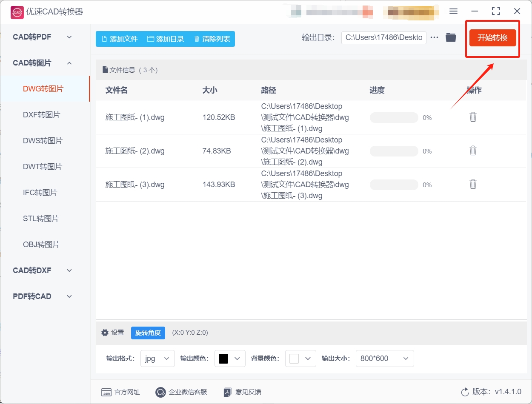Click the 添加文件 toolbar icon

click(103, 39)
